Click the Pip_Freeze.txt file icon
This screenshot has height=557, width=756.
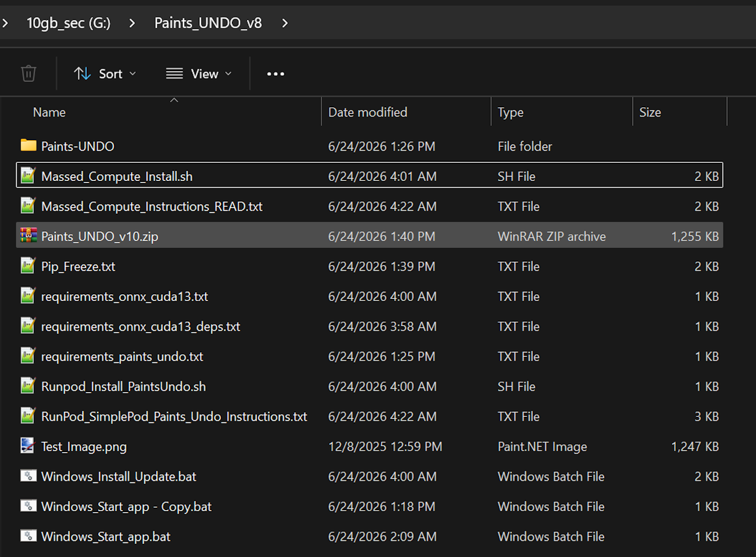28,266
